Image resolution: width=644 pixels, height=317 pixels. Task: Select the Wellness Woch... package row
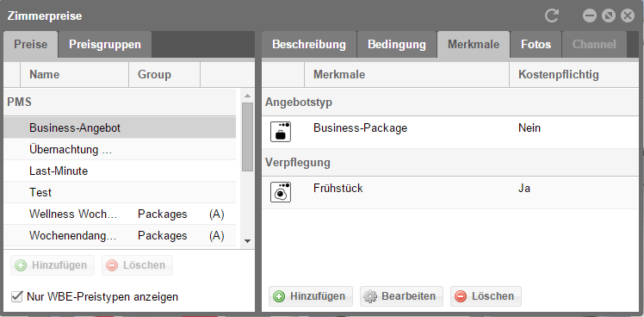tap(120, 214)
